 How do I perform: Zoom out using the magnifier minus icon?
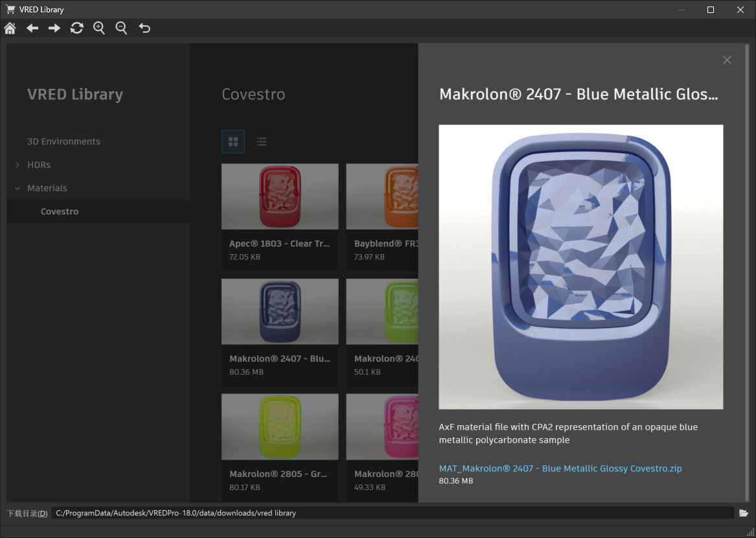click(x=122, y=28)
